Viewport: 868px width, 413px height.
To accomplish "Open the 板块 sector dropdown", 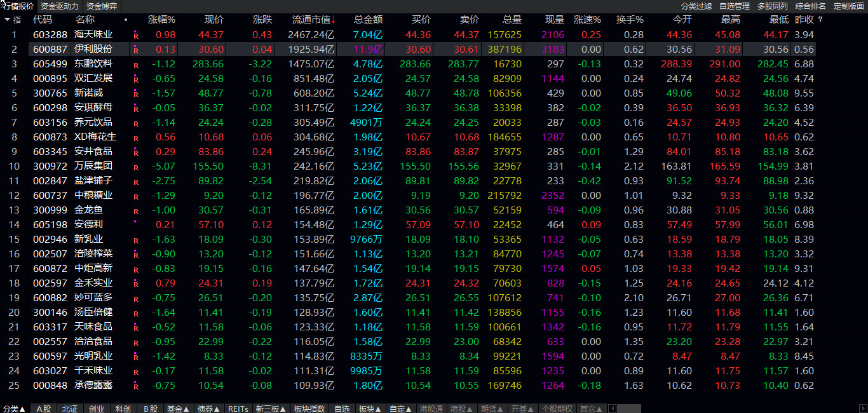I will [x=370, y=409].
